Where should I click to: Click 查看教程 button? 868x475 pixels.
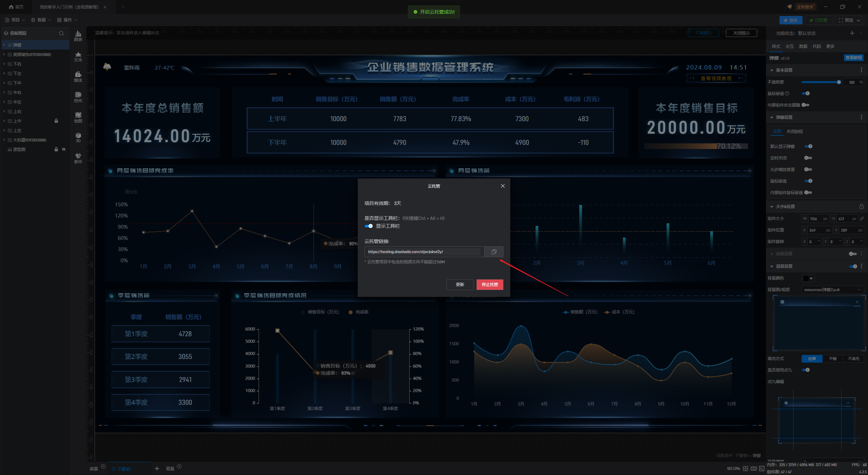click(853, 58)
